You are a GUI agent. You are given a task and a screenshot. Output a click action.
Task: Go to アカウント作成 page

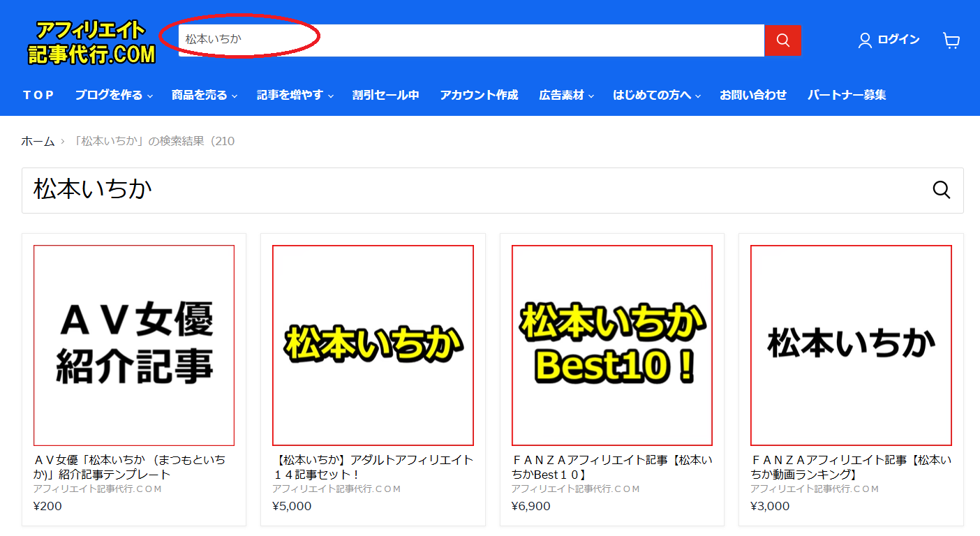[479, 95]
